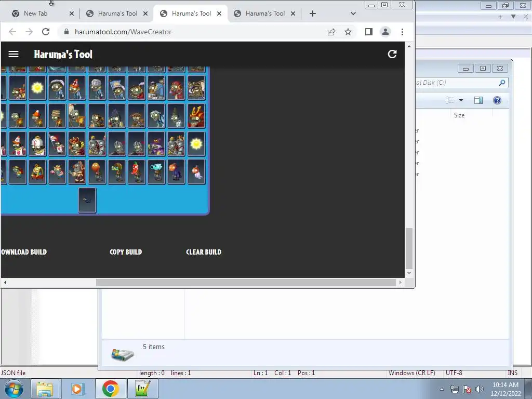Image resolution: width=532 pixels, height=399 pixels.
Task: Show hidden system tray icons
Action: (x=442, y=389)
